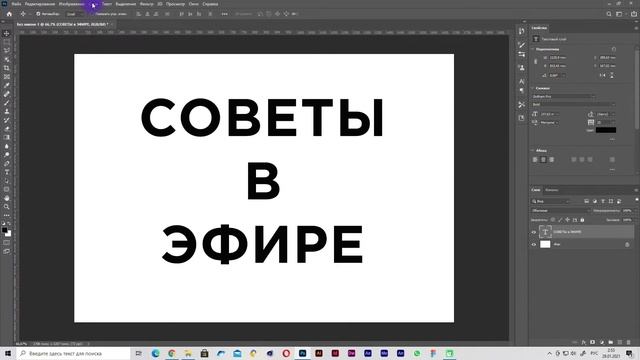Open more options ellipsis in options bar
Screen dimensions: 640x360
224,14
